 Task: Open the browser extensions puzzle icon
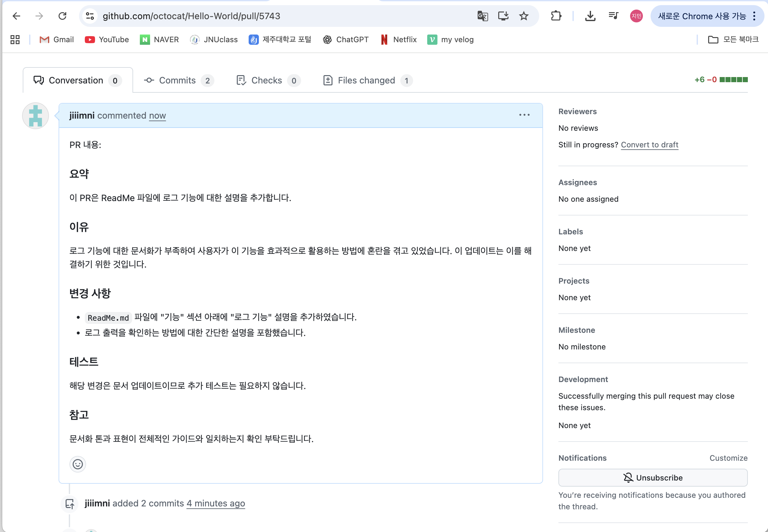point(556,16)
